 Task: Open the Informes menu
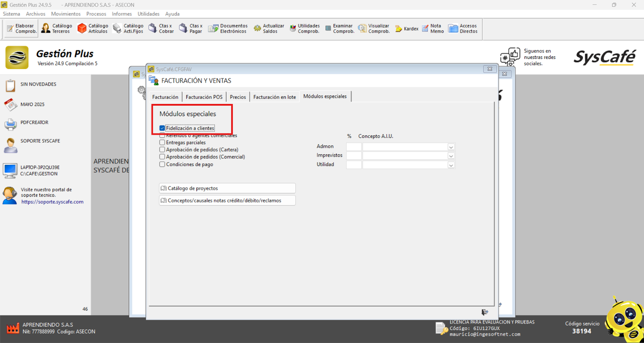pos(122,14)
